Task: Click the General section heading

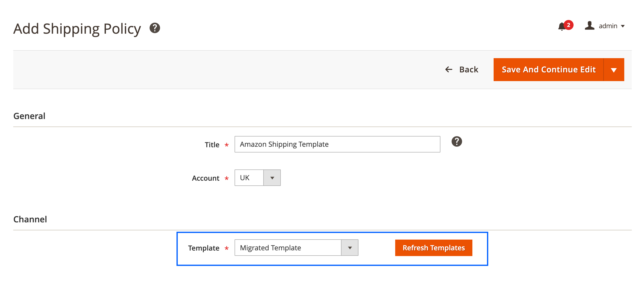Action: [x=29, y=116]
